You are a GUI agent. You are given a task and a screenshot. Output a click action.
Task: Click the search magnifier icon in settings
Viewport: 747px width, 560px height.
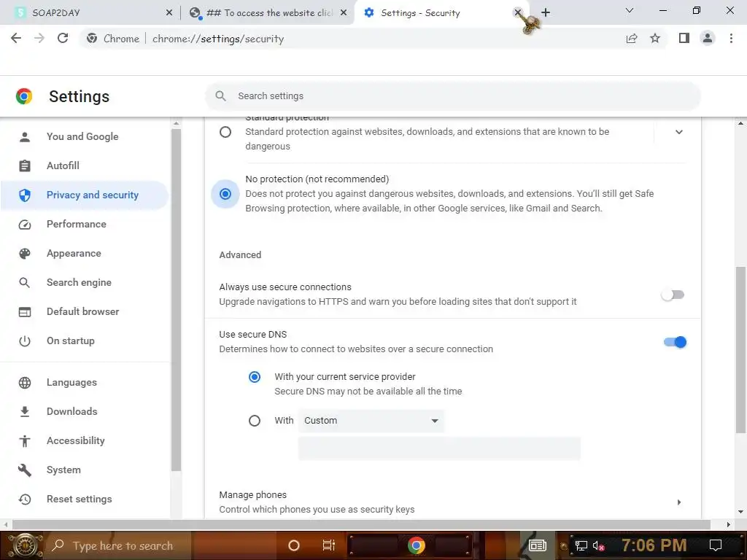coord(220,96)
